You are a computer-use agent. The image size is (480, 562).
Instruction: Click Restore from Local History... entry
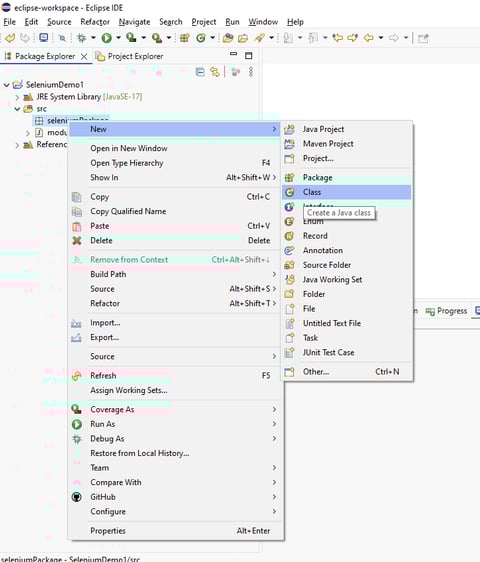(175, 453)
